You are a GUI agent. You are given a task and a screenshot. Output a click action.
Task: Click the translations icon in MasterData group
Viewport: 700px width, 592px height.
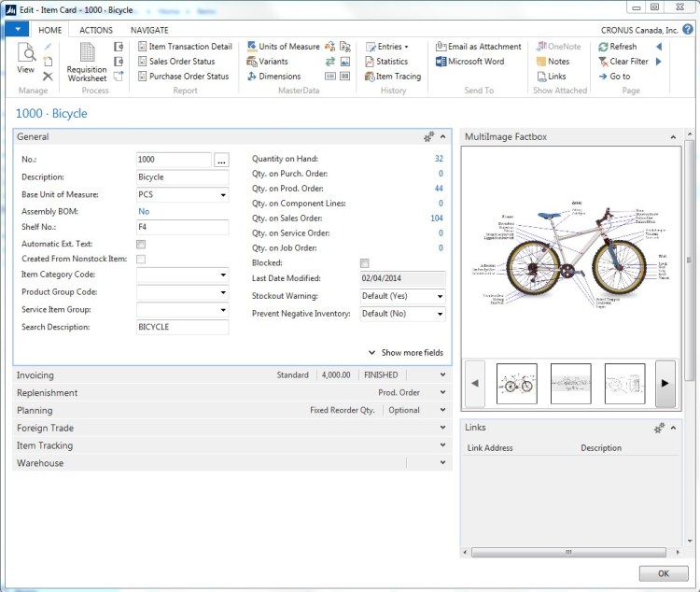pos(345,47)
